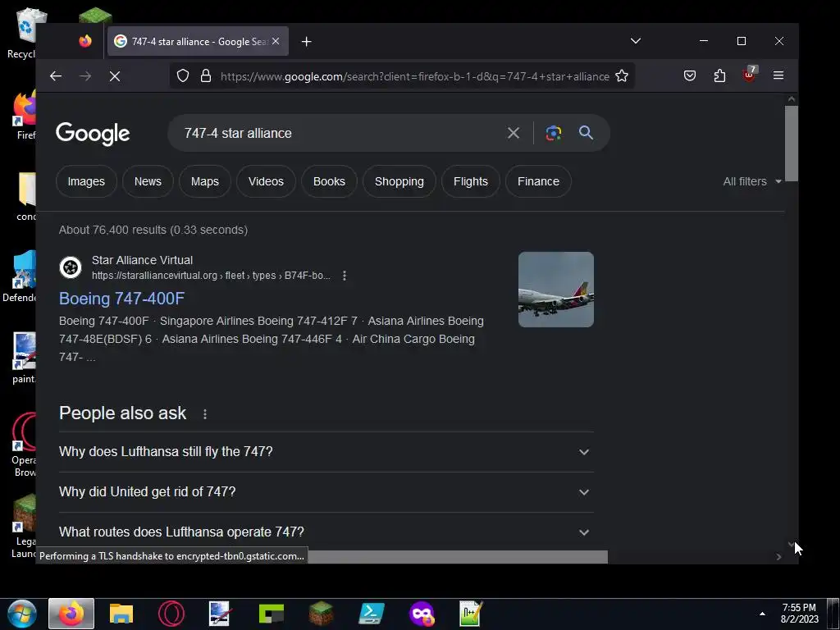Open the Asiana 747 result thumbnail

(x=556, y=290)
